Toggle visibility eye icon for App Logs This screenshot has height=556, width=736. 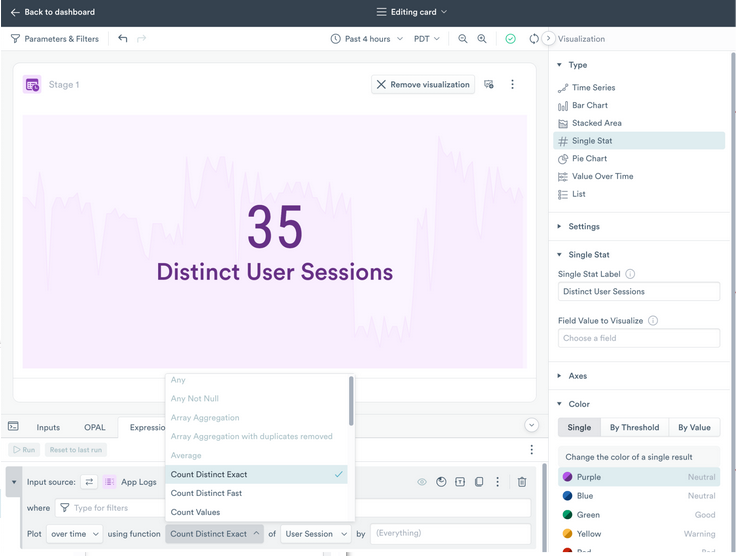[x=422, y=482]
